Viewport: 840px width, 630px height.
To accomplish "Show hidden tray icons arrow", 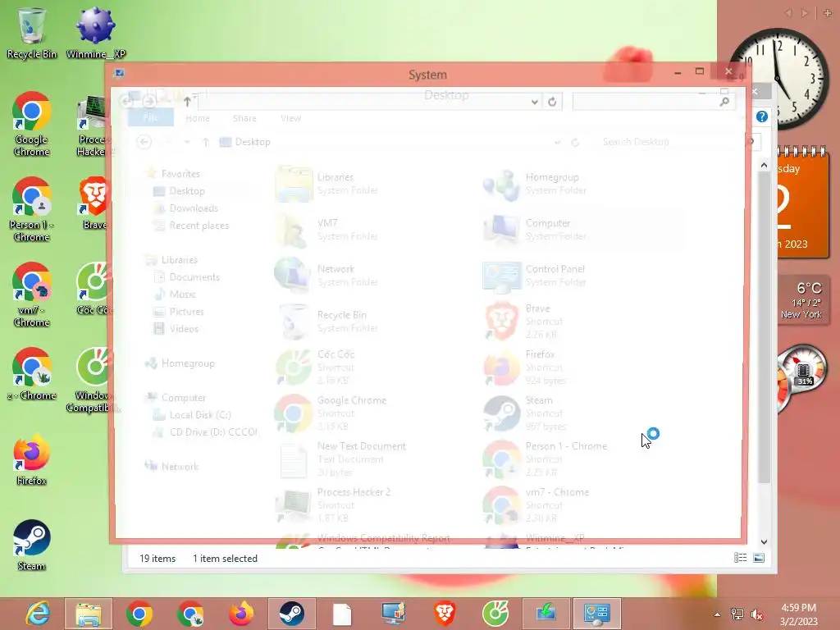I will pos(717,614).
